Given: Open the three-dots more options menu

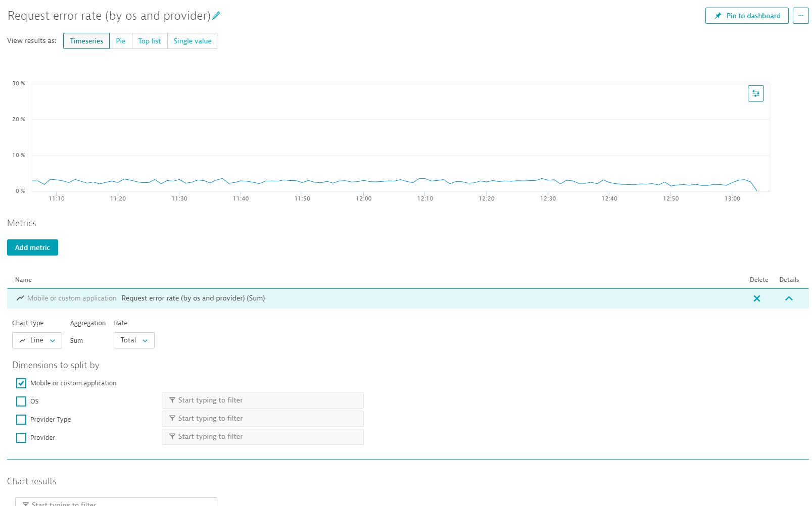Looking at the screenshot, I should [x=800, y=16].
